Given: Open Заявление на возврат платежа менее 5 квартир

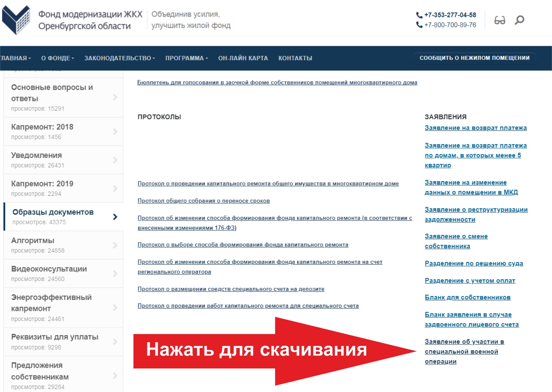Looking at the screenshot, I should [476, 155].
